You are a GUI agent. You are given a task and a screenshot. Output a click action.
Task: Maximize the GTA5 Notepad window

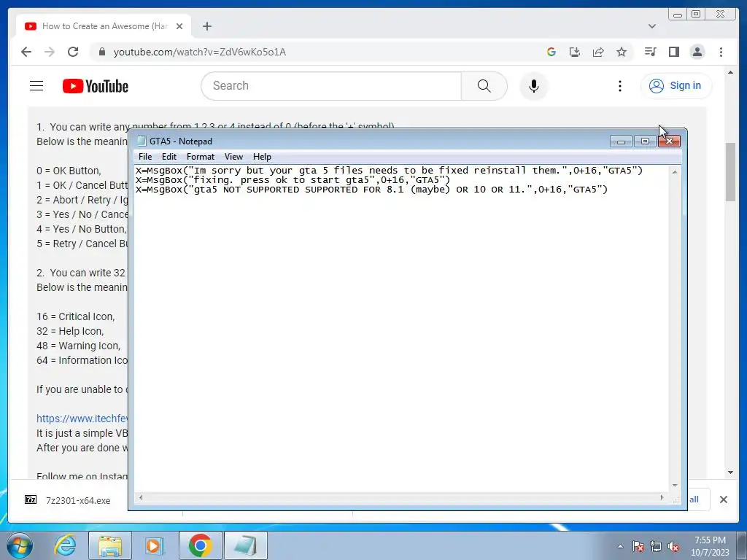[x=645, y=141]
